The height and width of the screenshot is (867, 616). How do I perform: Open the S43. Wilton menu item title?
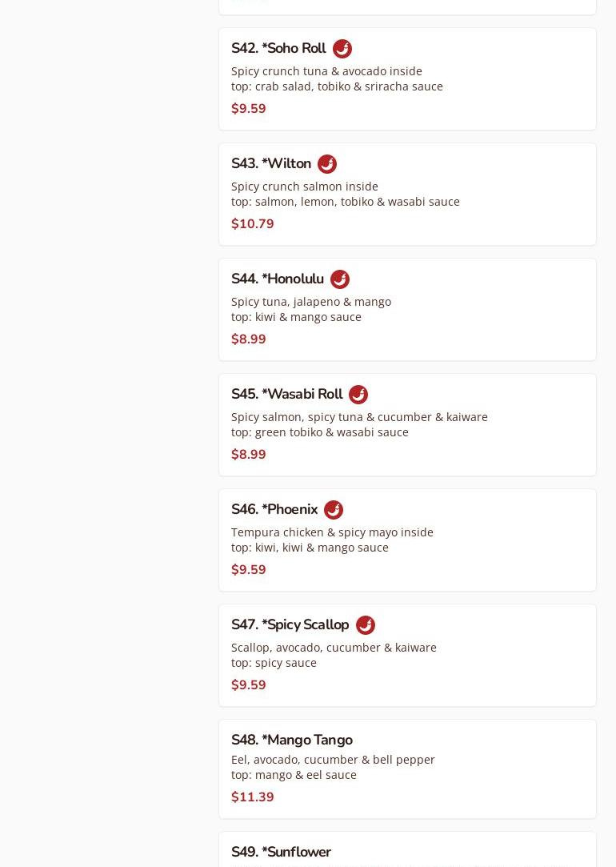tap(271, 164)
